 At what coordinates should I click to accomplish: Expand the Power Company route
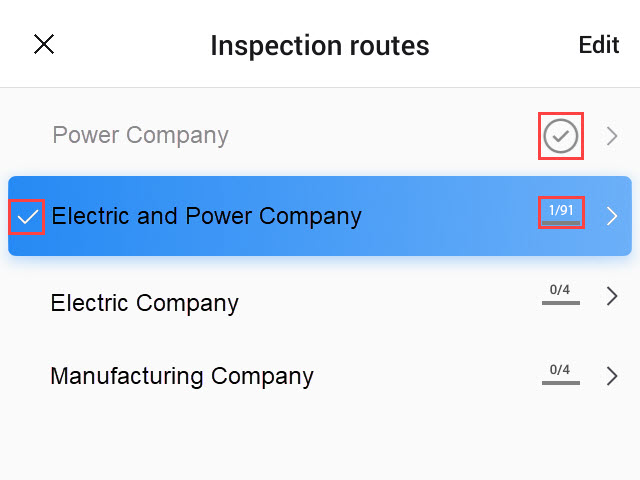coord(612,136)
